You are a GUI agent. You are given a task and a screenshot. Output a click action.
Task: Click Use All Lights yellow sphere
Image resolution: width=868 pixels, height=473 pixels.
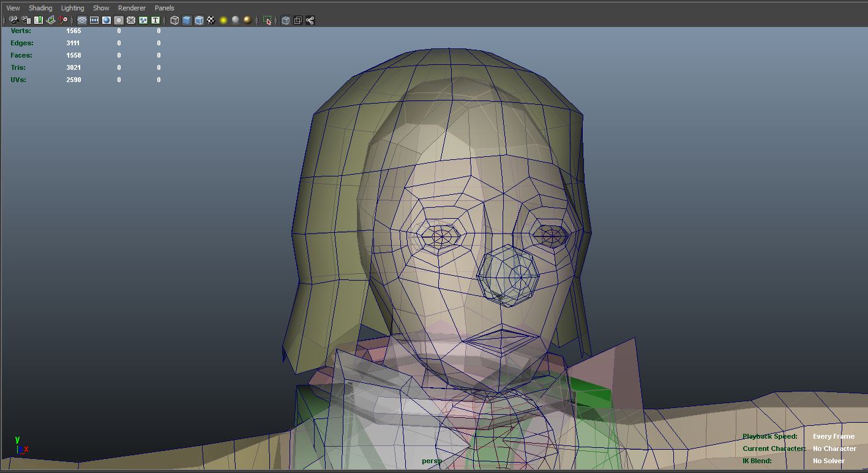point(223,20)
